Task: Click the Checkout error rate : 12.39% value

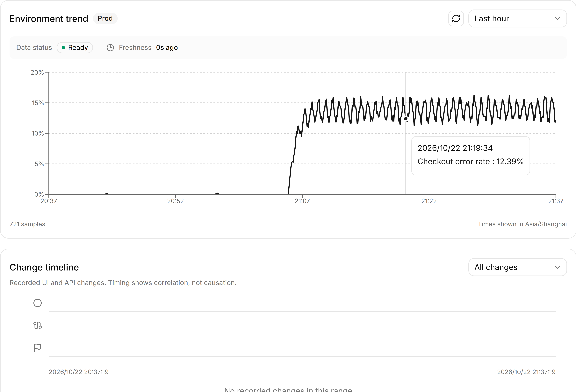Action: pyautogui.click(x=470, y=162)
